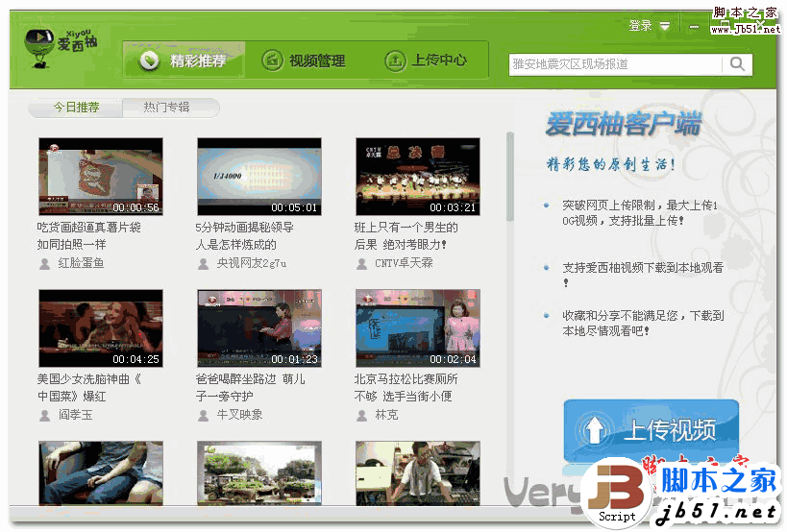Viewport: 787px width, 532px height.
Task: Play the 00:03:21 stage performance thumbnail
Action: 418,177
